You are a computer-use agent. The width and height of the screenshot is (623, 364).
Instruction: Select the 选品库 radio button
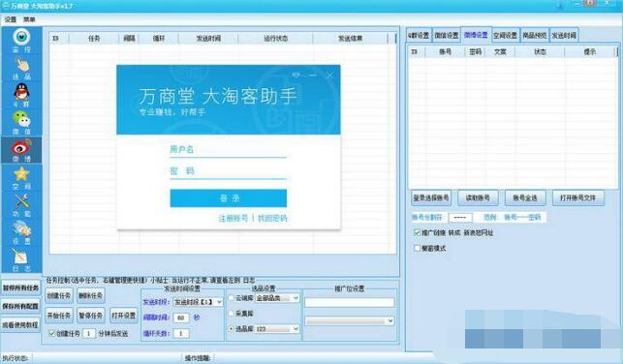(x=232, y=329)
